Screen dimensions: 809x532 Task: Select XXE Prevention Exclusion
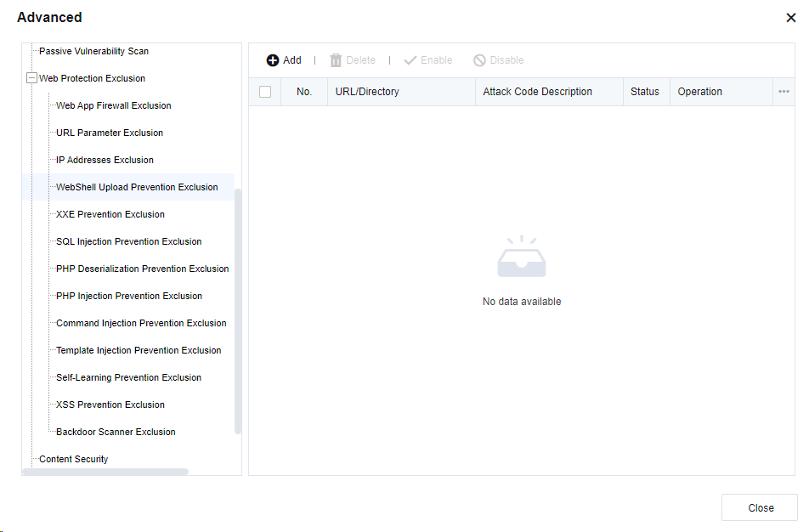coord(110,214)
